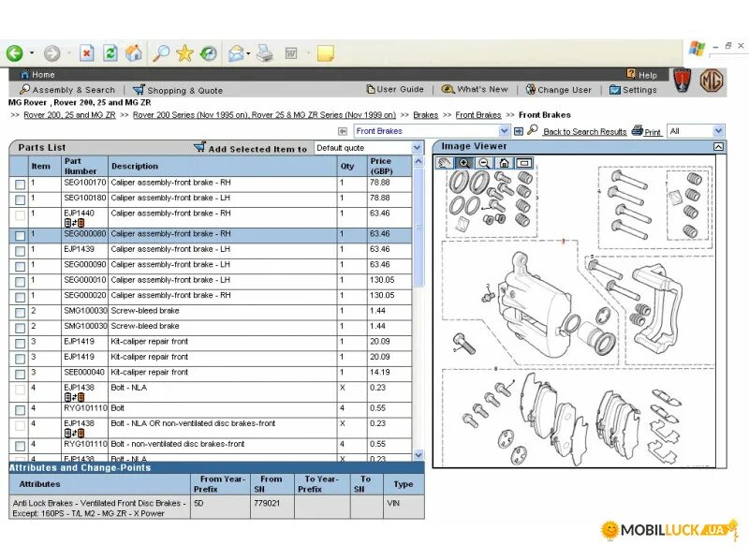Tick checkbox for part EJP1439
This screenshot has height=560, width=749.
pyautogui.click(x=20, y=251)
